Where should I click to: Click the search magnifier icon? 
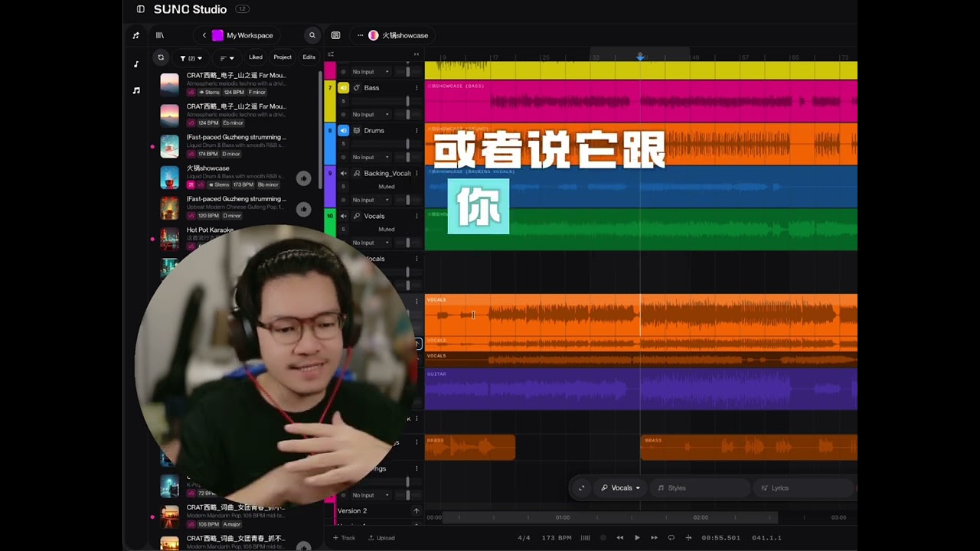coord(312,35)
